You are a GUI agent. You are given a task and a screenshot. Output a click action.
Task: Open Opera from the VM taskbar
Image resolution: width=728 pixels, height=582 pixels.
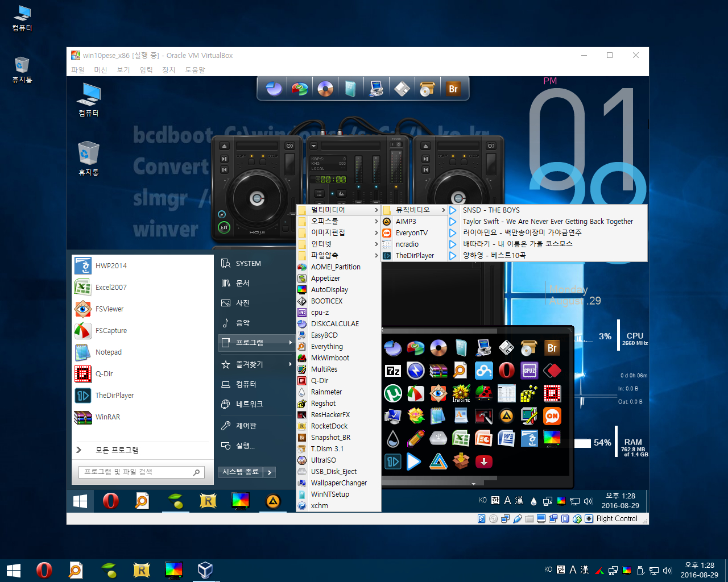point(110,501)
